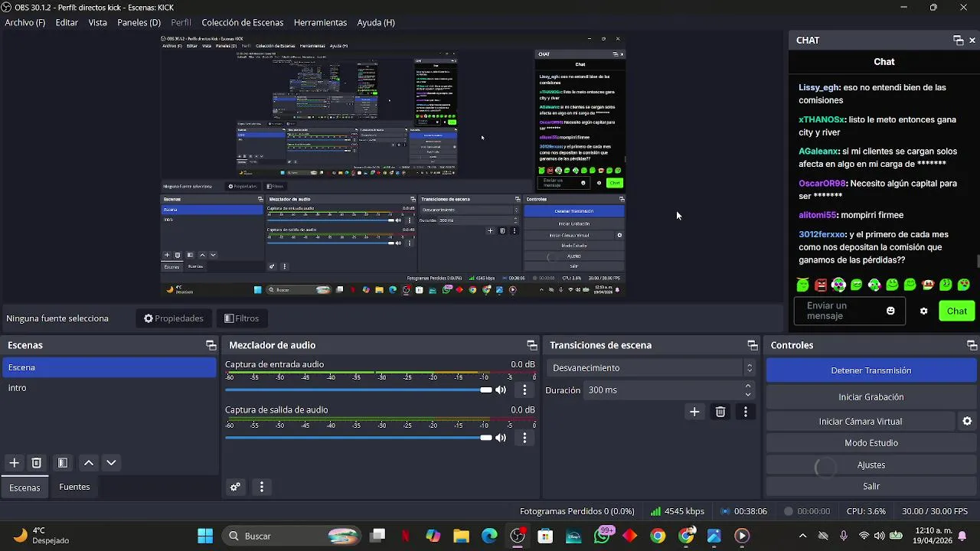Viewport: 980px width, 551px height.
Task: Adjust Captura de entrada audio volume slider
Action: pyautogui.click(x=358, y=390)
